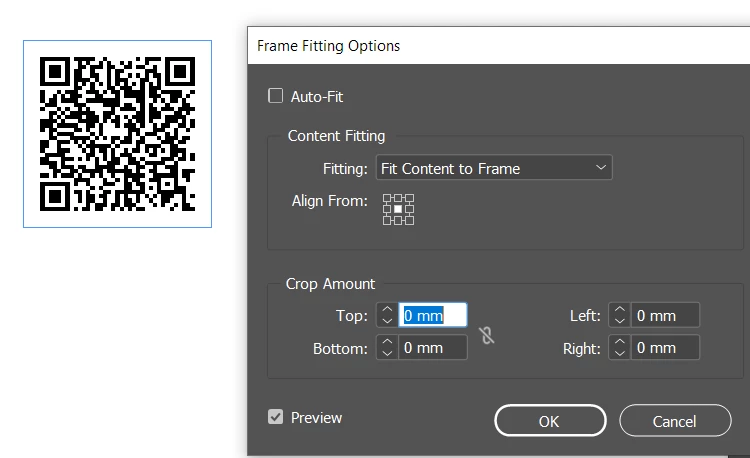Open the Fitting dropdown menu
Viewport: 750px width, 458px height.
494,168
